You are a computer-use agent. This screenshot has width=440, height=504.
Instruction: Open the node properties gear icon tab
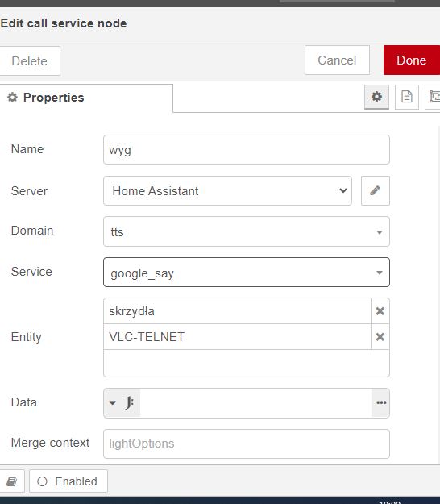(376, 97)
